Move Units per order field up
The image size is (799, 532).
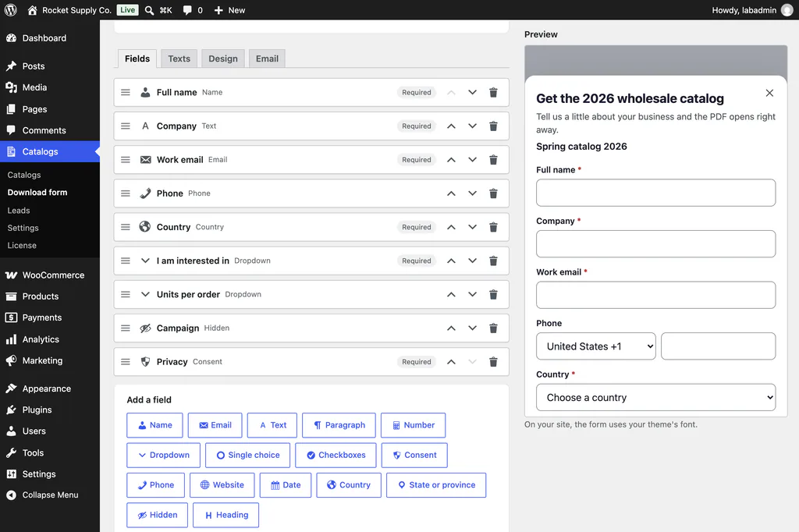[451, 294]
